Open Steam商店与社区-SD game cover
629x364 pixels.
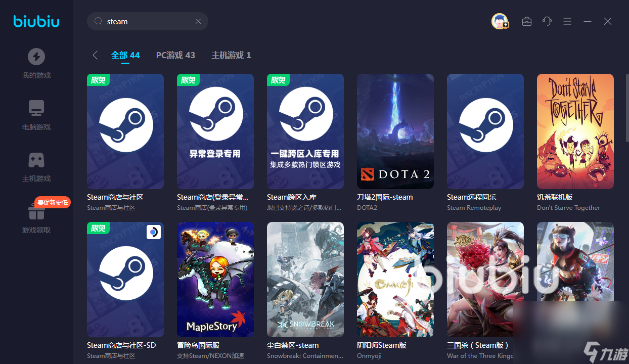tap(125, 280)
